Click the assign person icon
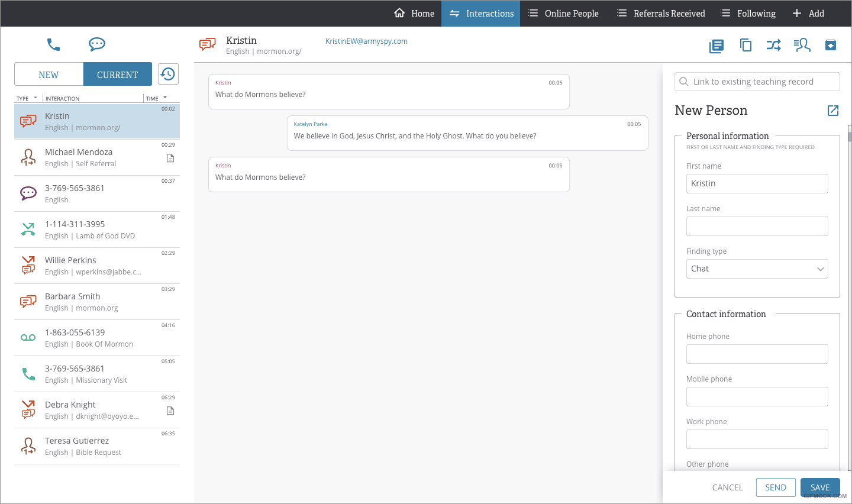Image resolution: width=852 pixels, height=504 pixels. click(802, 45)
